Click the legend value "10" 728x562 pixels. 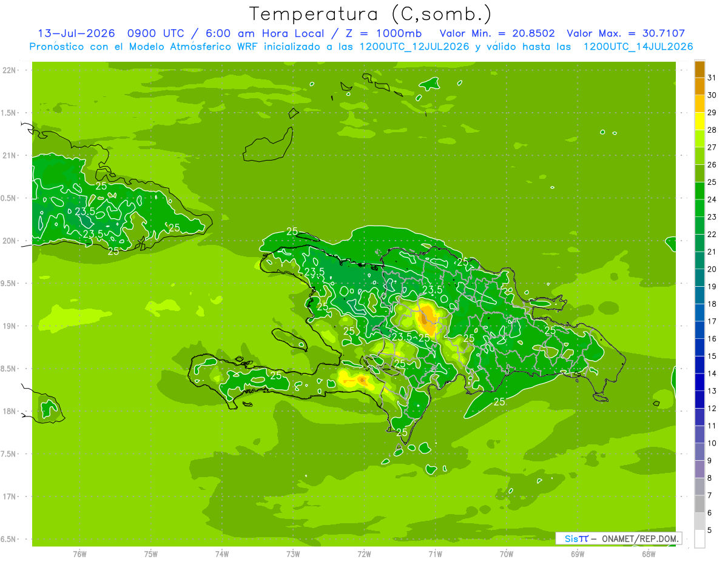[x=712, y=443]
